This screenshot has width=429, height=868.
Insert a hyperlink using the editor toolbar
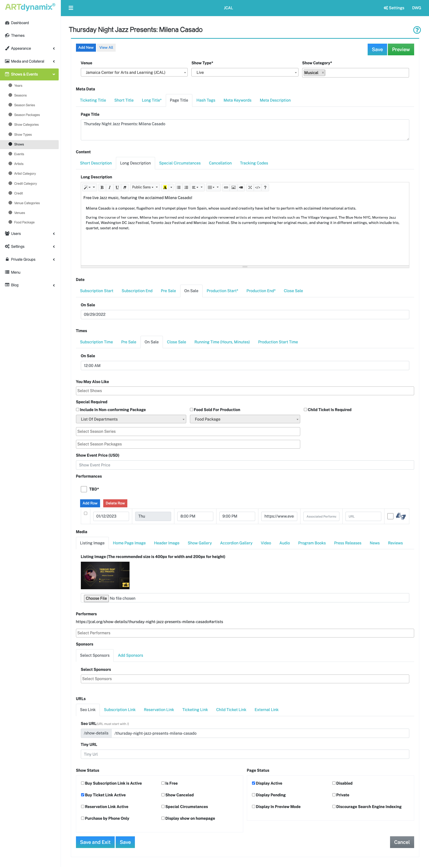coord(226,187)
